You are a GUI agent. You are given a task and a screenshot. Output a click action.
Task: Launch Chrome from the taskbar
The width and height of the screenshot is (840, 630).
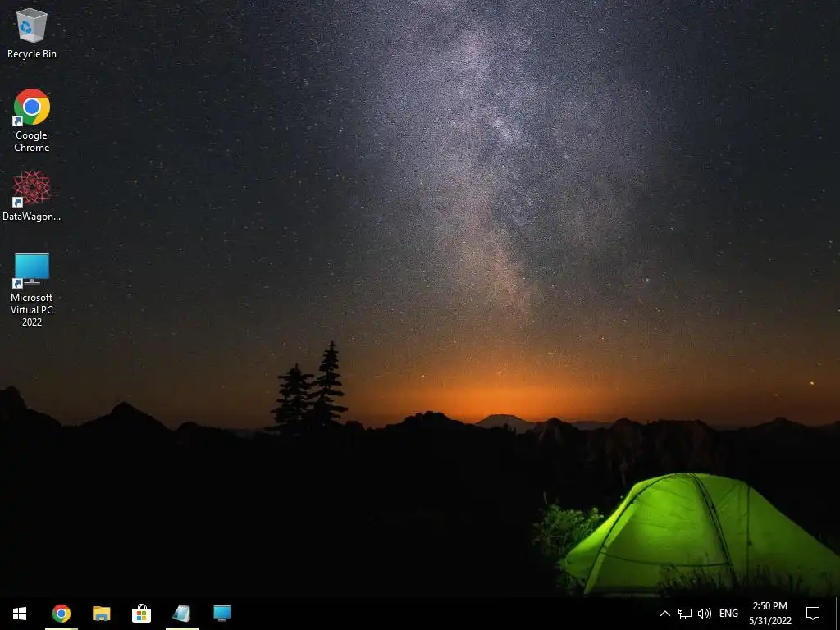click(61, 614)
